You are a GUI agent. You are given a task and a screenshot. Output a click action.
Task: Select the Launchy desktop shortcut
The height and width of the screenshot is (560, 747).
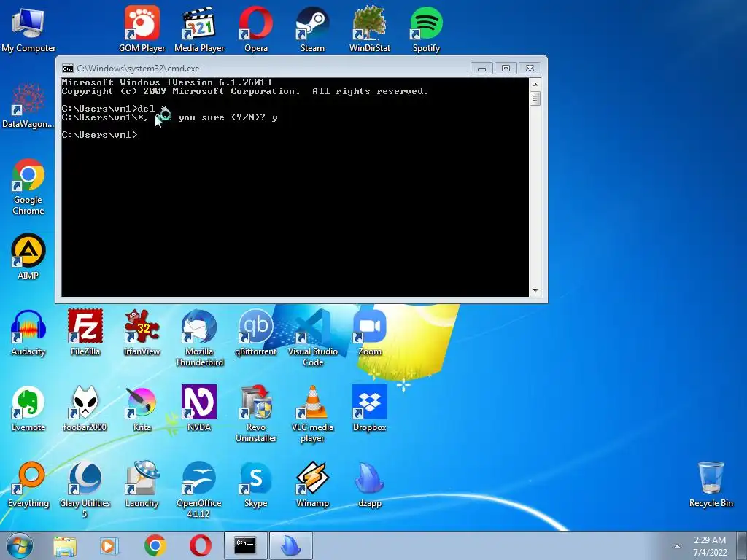click(142, 485)
